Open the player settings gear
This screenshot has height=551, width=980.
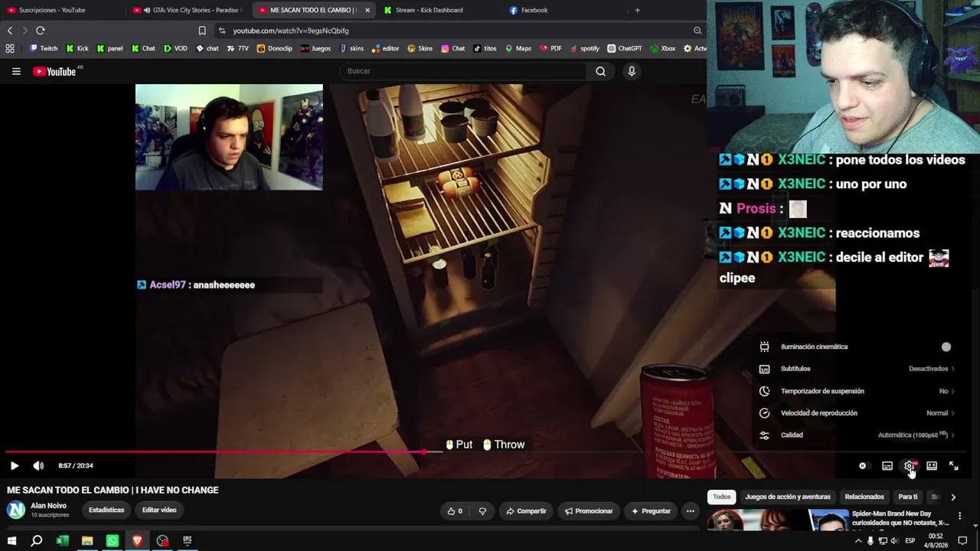[x=910, y=465]
